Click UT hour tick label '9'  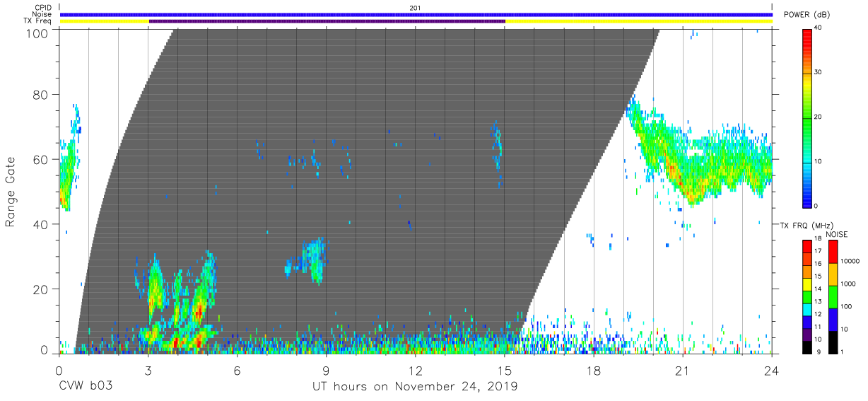coord(327,371)
